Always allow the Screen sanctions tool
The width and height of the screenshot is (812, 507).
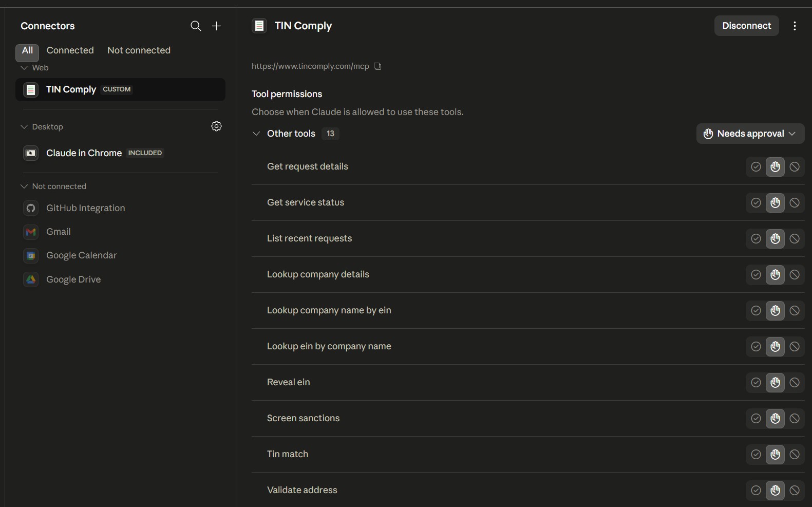tap(756, 418)
